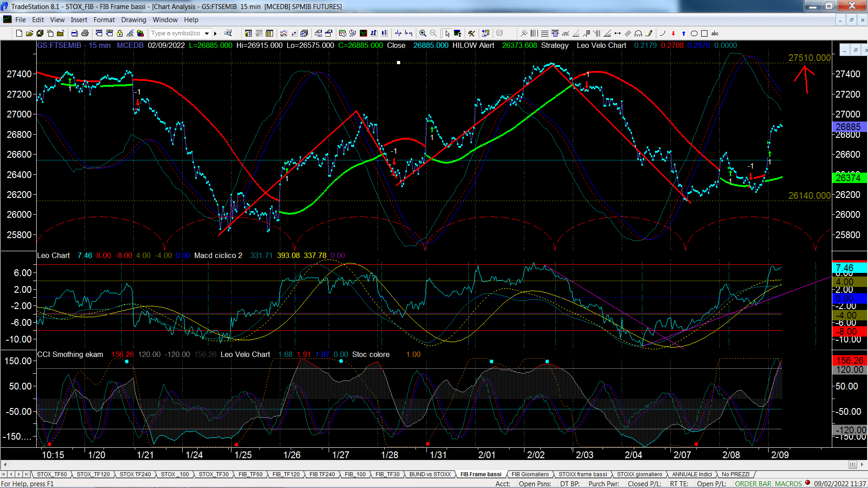This screenshot has height=488, width=868.
Task: Open the View menu
Action: 57,20
